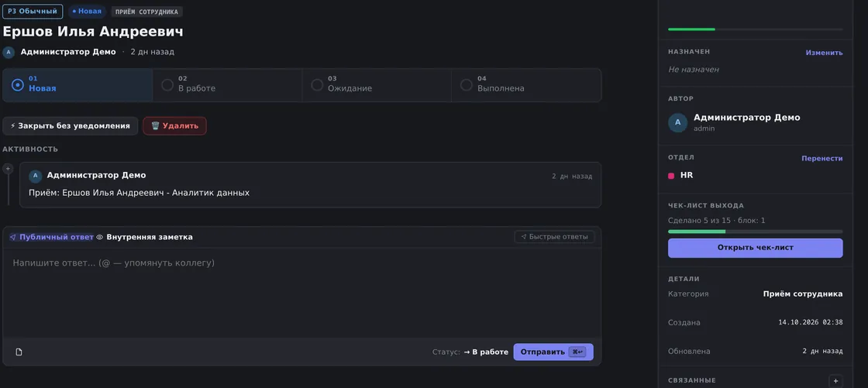Select the Ожидание status step
The image size is (868, 388).
377,84
